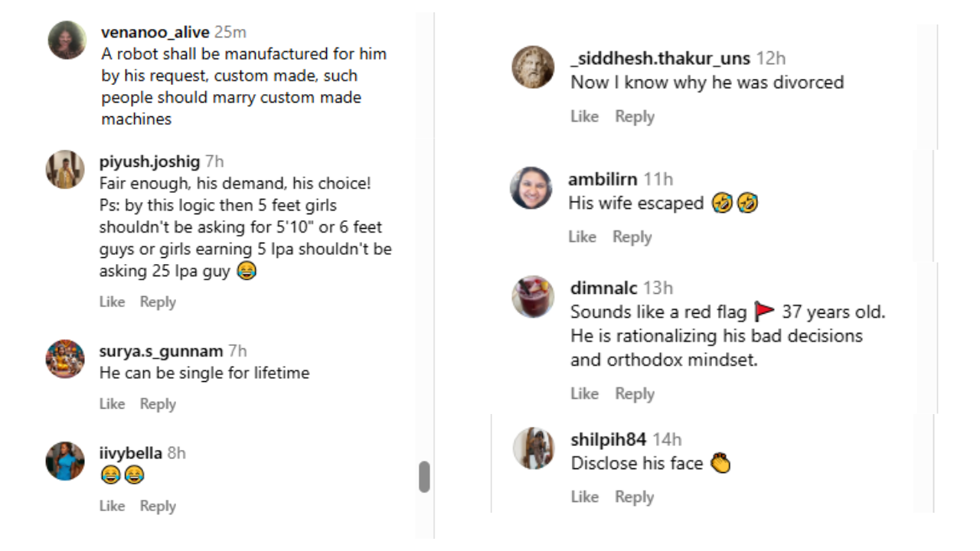Image resolution: width=980 pixels, height=551 pixels.
Task: Visit dimnalc's profile via username
Action: click(603, 288)
